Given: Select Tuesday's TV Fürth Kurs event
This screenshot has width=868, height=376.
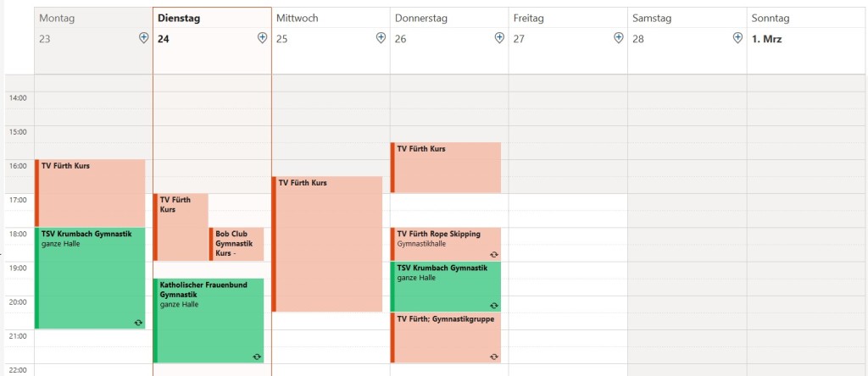Looking at the screenshot, I should pos(181,227).
